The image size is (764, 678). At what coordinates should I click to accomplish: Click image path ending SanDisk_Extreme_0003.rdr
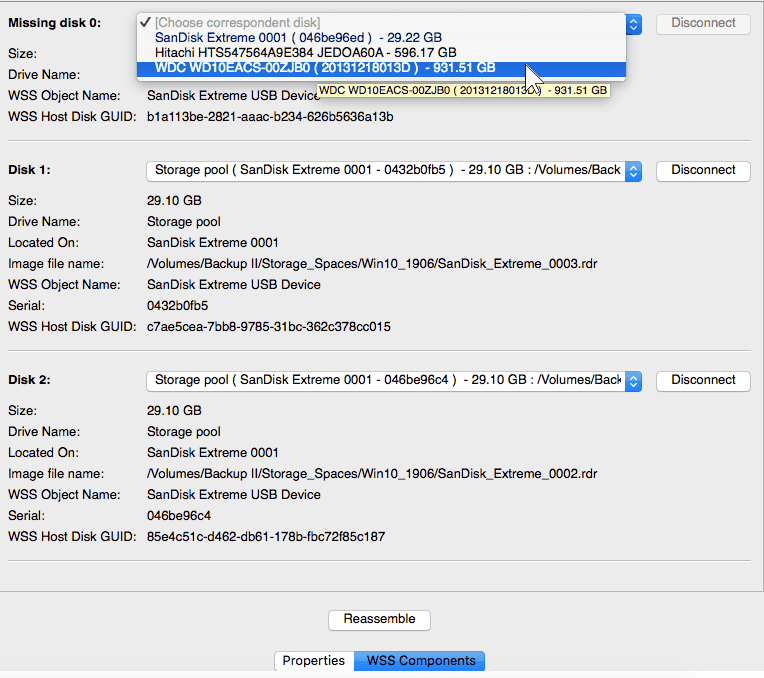372,264
